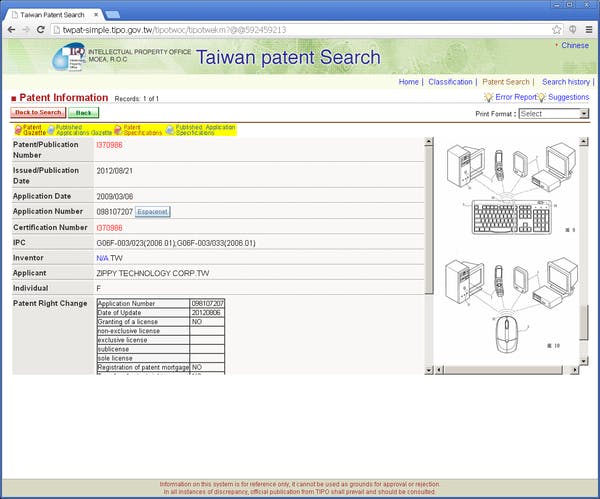
Task: Click the browser back arrow
Action: click(11, 30)
